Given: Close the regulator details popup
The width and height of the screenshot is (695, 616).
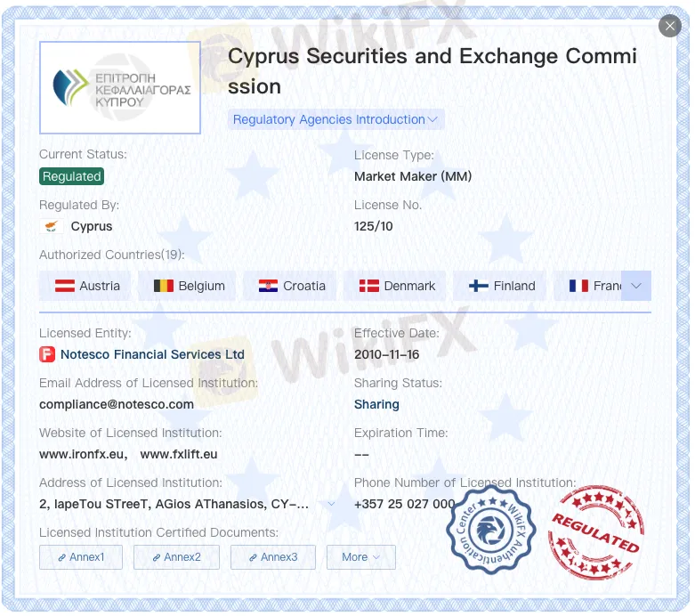Looking at the screenshot, I should coord(669,26).
